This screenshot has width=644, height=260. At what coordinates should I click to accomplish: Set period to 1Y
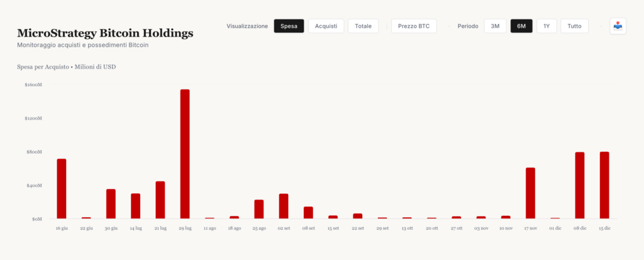point(547,26)
